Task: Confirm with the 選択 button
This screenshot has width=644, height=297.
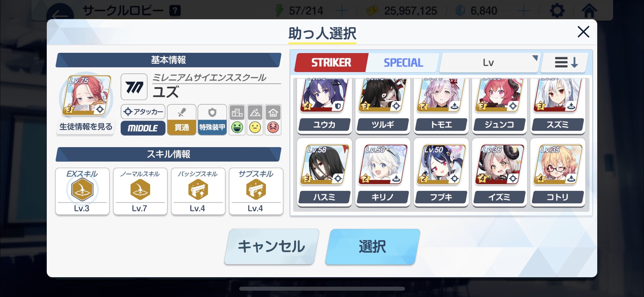Action: click(373, 247)
